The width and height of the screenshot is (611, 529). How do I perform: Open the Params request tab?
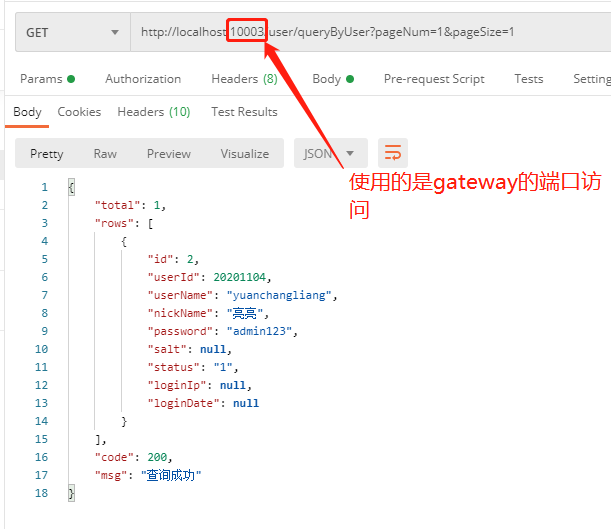pyautogui.click(x=48, y=79)
